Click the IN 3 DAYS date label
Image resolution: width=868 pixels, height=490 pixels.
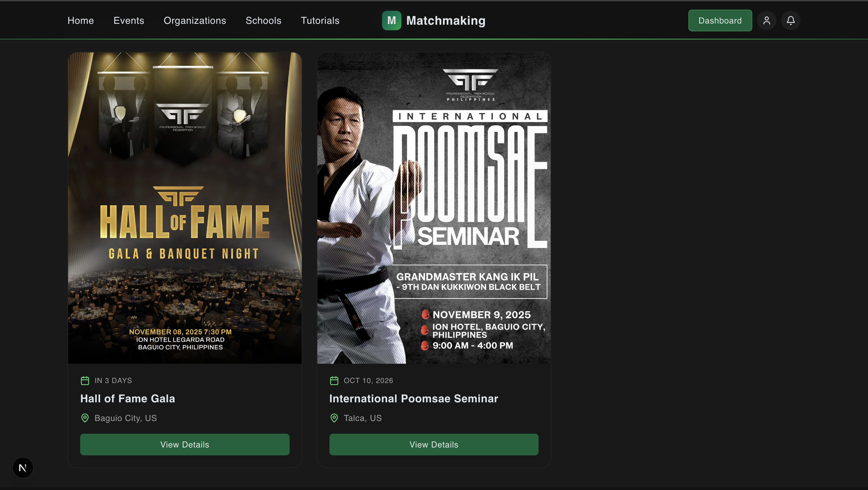point(113,381)
